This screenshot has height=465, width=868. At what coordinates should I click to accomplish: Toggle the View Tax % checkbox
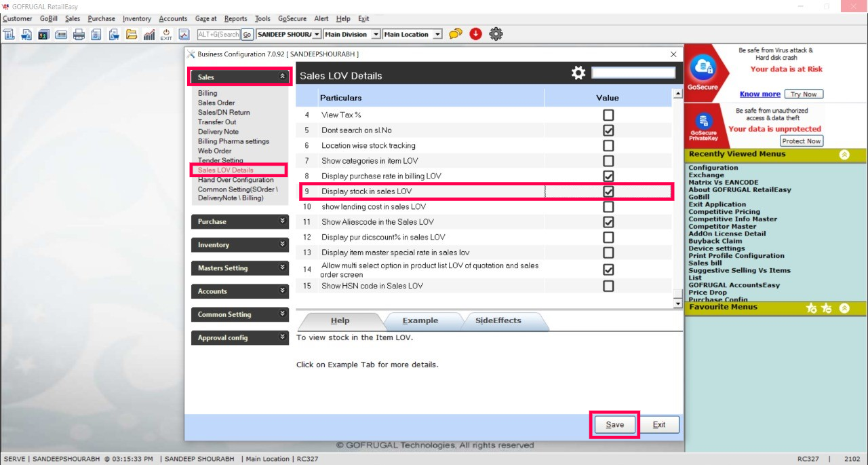608,115
